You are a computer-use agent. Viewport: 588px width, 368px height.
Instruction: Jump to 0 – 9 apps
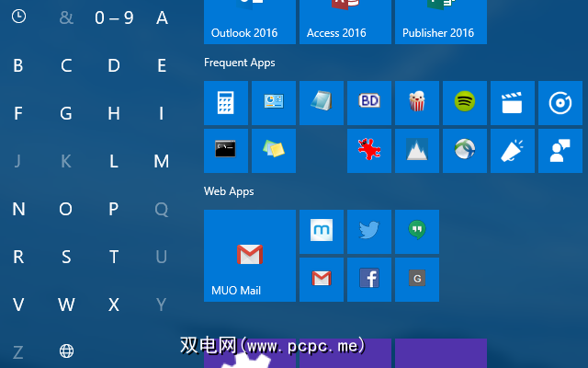(x=114, y=17)
